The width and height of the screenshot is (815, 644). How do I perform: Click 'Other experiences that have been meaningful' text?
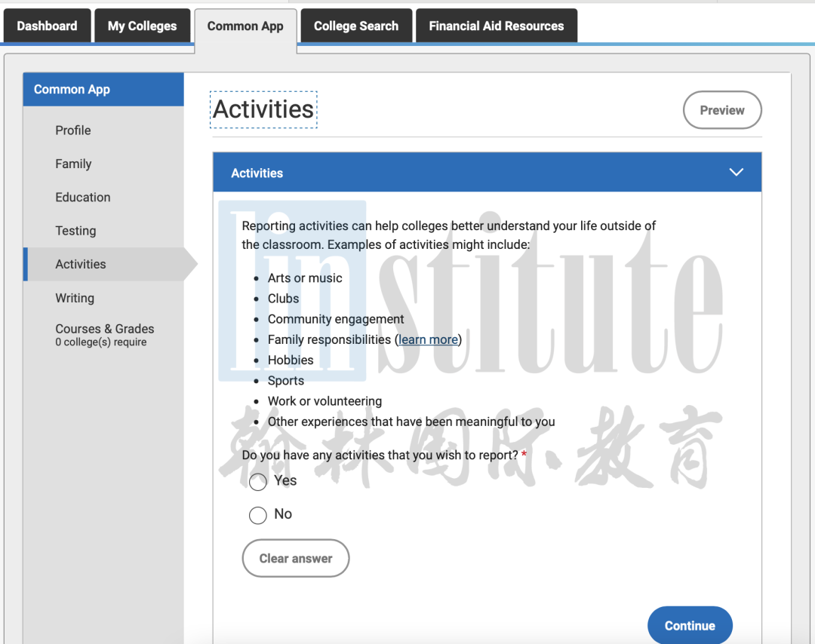(411, 422)
